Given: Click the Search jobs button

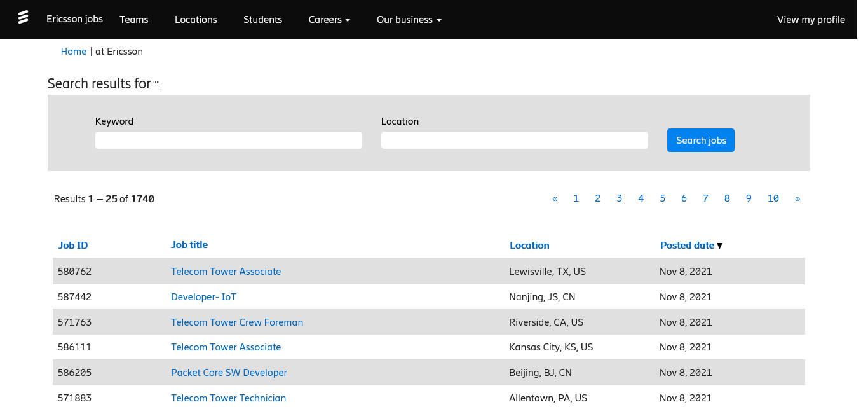Looking at the screenshot, I should coord(700,141).
